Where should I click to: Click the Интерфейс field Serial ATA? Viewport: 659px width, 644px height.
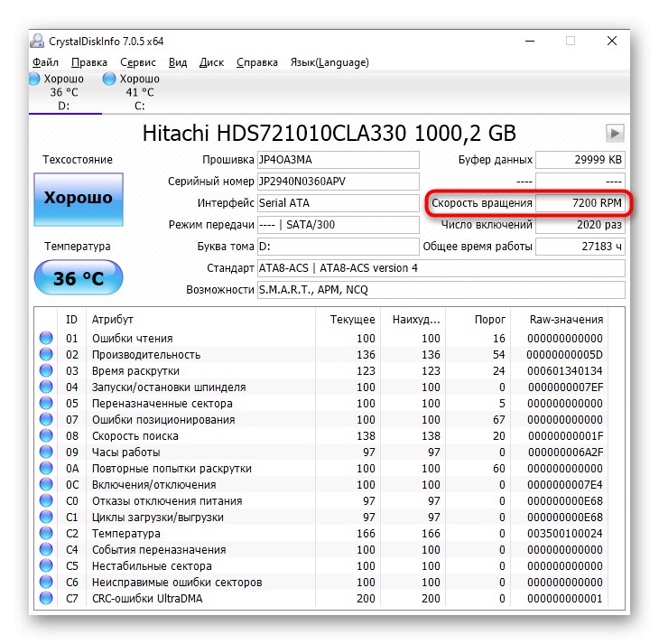tap(338, 203)
